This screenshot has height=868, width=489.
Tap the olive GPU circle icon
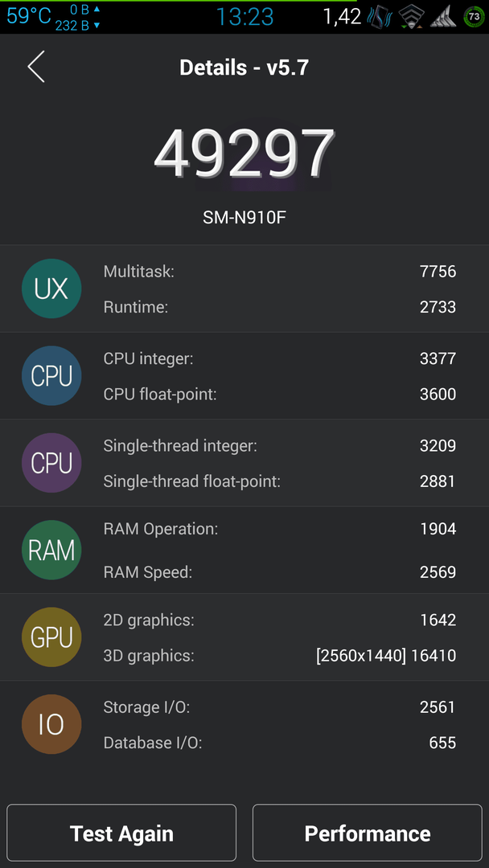pos(51,637)
